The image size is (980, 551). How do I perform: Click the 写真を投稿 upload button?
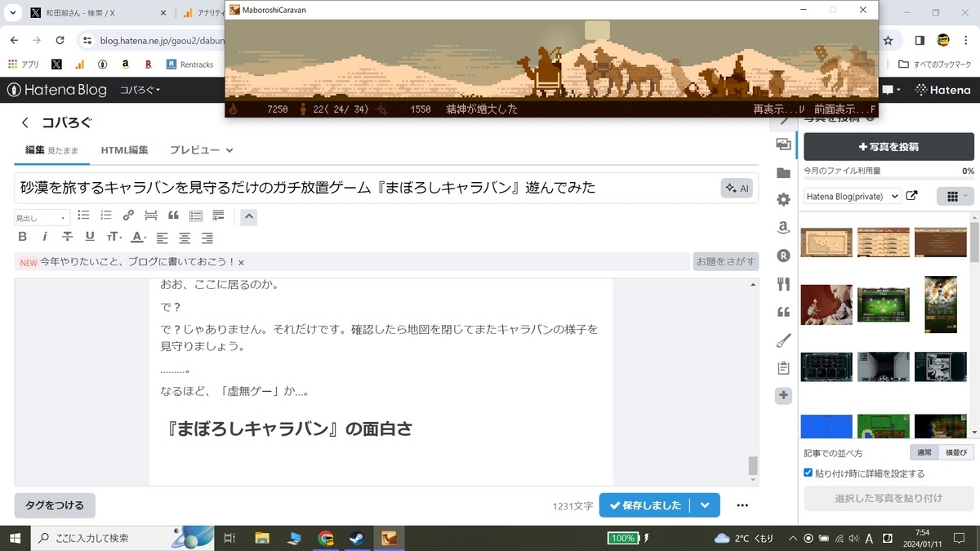click(x=889, y=147)
